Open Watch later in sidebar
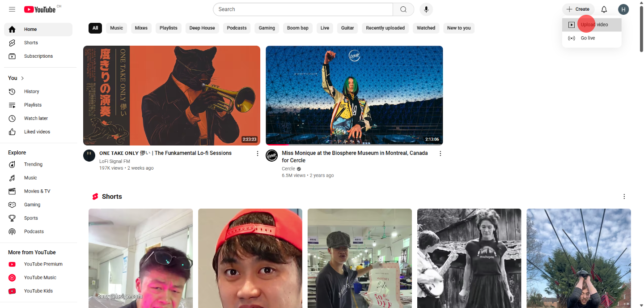This screenshot has width=644, height=308. click(36, 119)
